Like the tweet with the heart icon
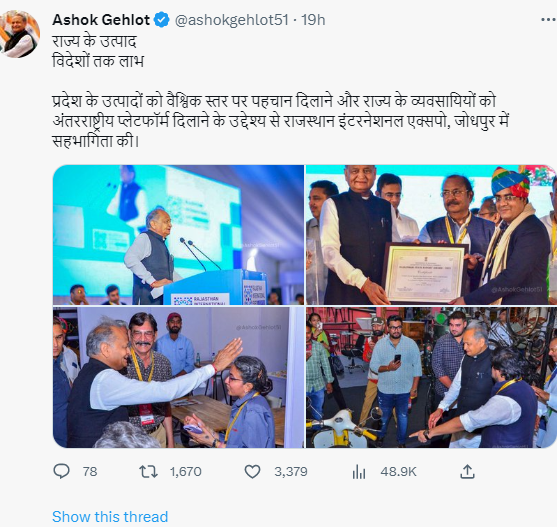This screenshot has height=527, width=557. 252,472
